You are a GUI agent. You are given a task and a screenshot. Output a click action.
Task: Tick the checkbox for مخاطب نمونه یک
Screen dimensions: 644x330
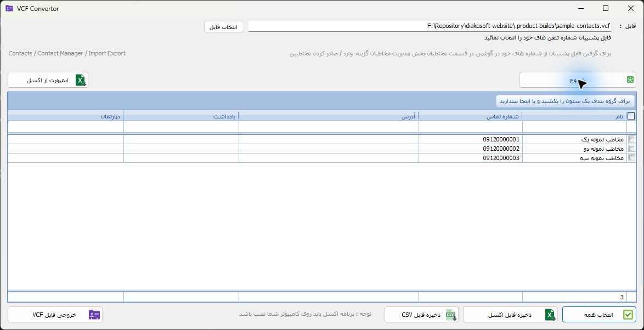tap(632, 139)
